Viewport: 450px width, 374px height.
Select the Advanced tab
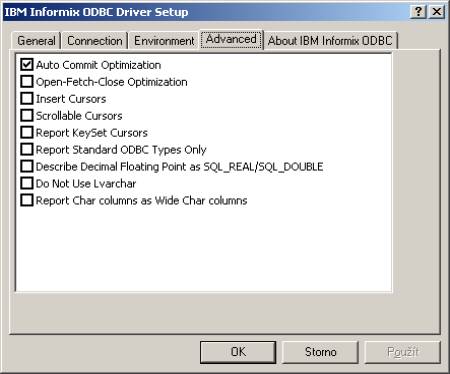231,39
